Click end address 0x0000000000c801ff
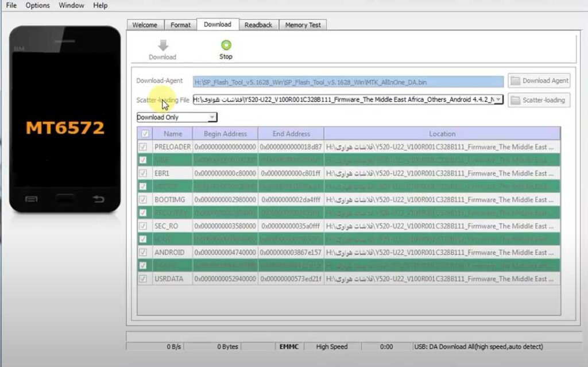This screenshot has width=588, height=367. point(291,173)
